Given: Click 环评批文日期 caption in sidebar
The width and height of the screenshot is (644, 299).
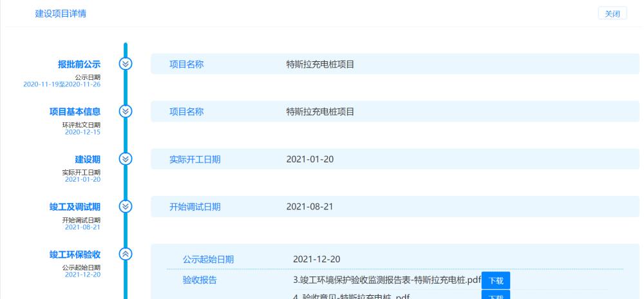Looking at the screenshot, I should tap(81, 125).
